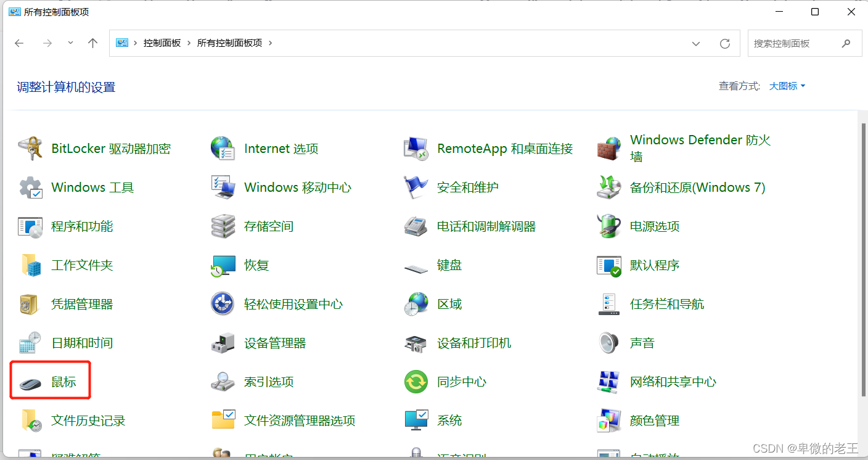Open the 文件历史记录 text link

click(88, 421)
